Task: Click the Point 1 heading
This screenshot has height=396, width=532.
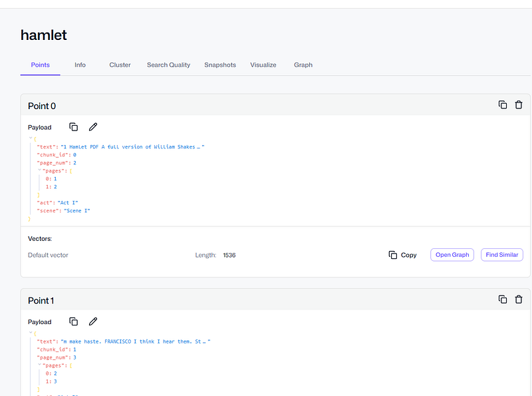Action: coord(41,301)
